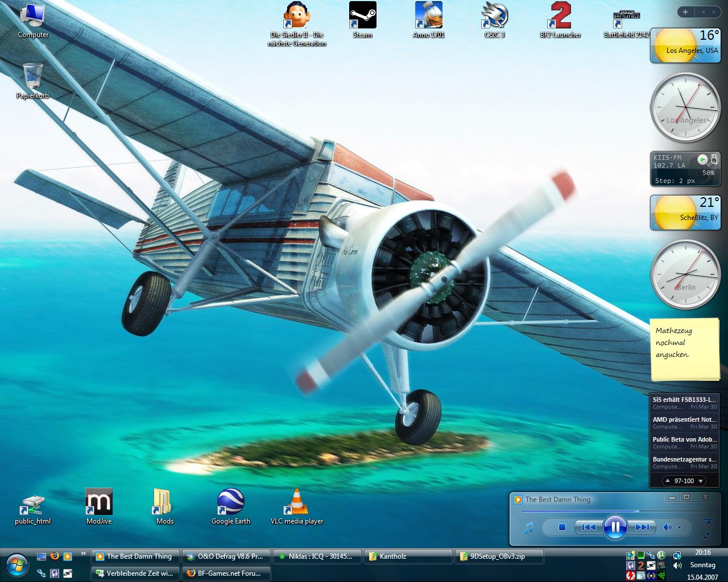Stop playback in media player
Screen dimensions: 728x582
pyautogui.click(x=562, y=527)
